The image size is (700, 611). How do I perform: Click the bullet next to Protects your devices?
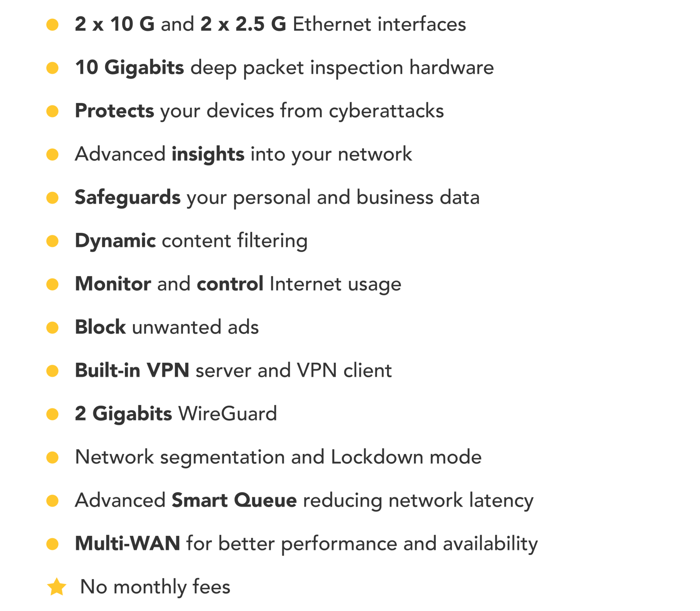pyautogui.click(x=52, y=111)
